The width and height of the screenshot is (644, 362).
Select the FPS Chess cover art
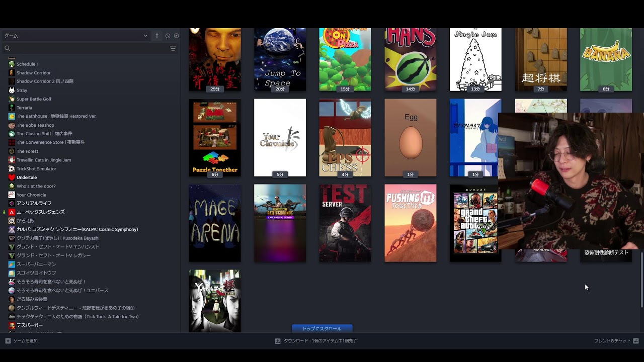(x=345, y=138)
